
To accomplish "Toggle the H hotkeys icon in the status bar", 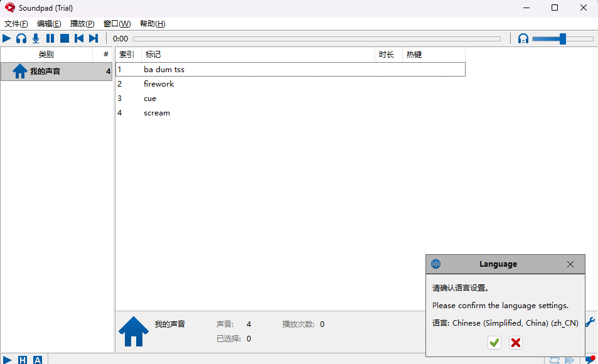I will (x=23, y=360).
